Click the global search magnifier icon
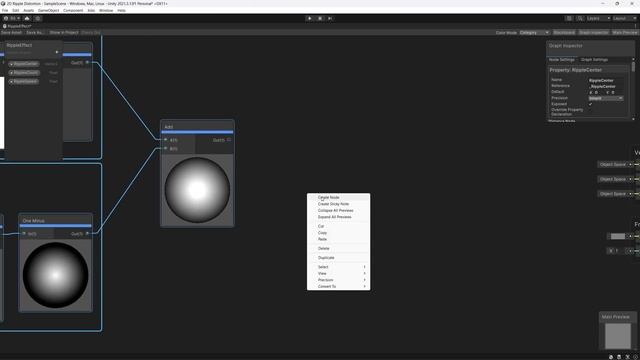 (580, 18)
